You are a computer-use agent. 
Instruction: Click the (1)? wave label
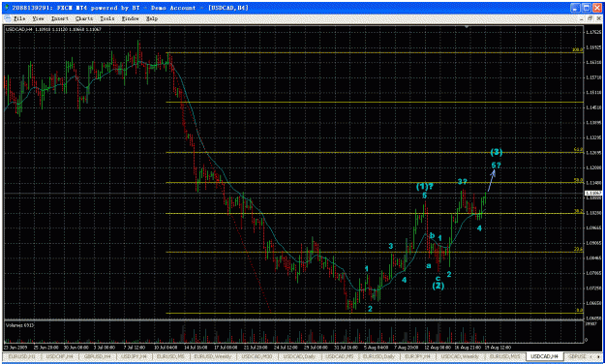pyautogui.click(x=424, y=187)
